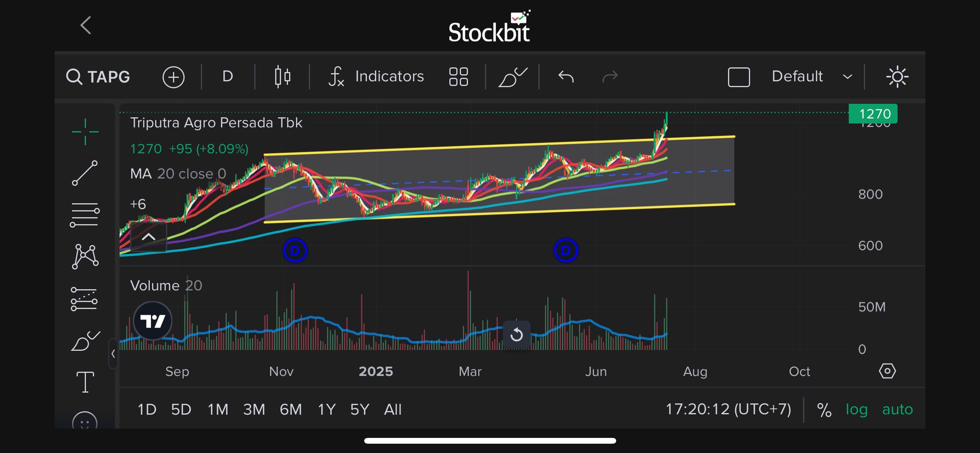Viewport: 980px width, 453px height.
Task: Set range to 1Y
Action: click(x=326, y=409)
